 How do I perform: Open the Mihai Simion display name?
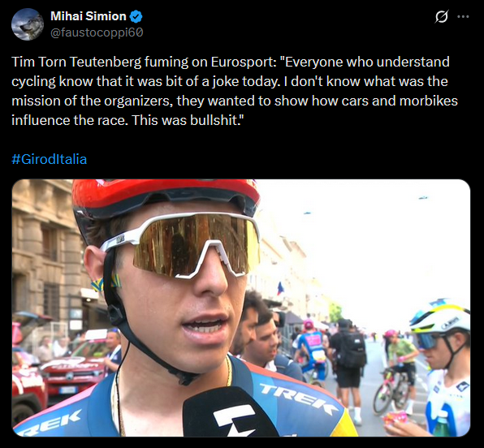pyautogui.click(x=89, y=16)
